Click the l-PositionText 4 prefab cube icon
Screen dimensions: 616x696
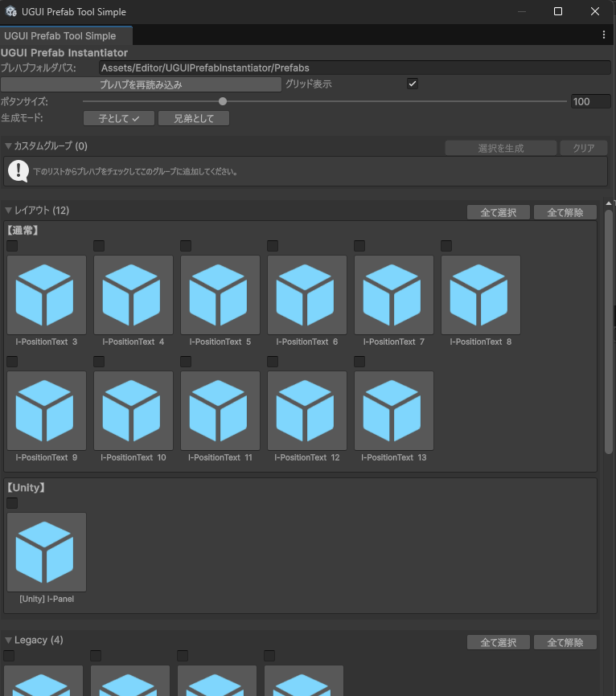click(x=133, y=295)
